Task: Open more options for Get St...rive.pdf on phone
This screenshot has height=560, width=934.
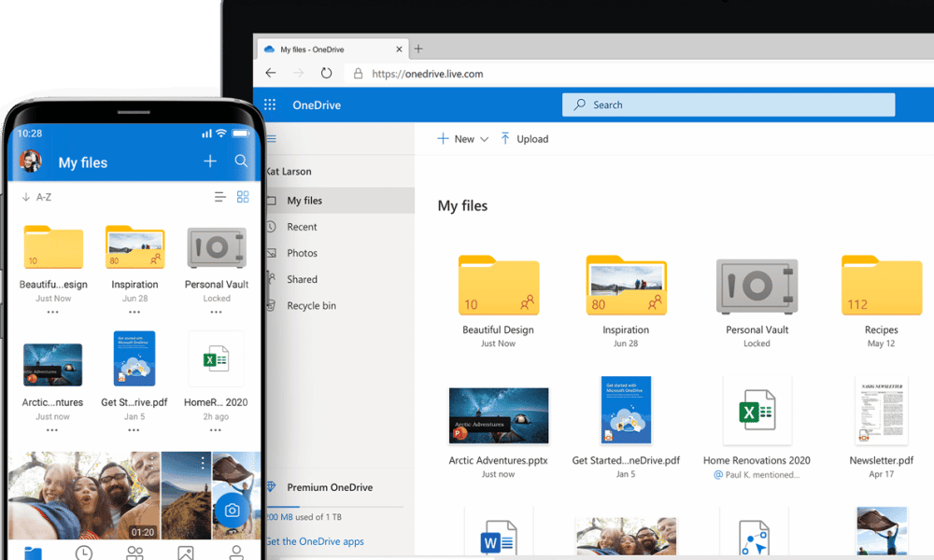Action: click(x=134, y=429)
